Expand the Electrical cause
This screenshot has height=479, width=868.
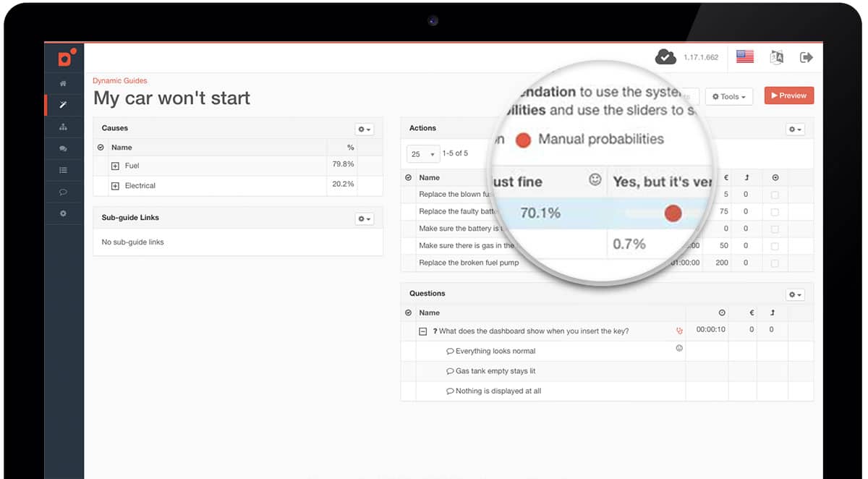115,186
